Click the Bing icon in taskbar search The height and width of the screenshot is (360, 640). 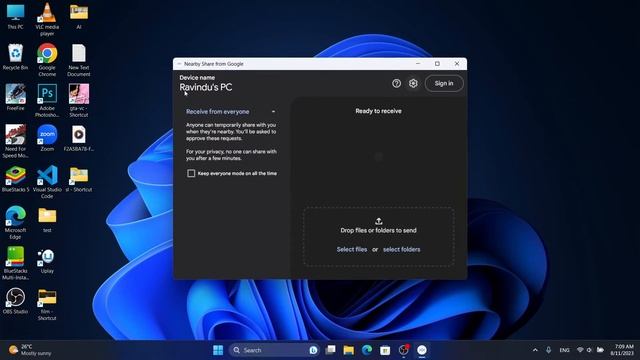[x=313, y=350]
